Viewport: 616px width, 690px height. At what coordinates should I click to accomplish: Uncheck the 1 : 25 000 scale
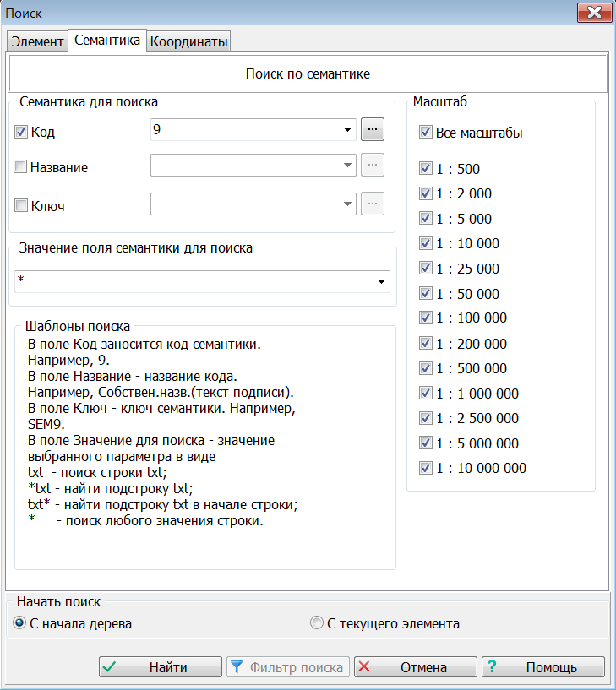pos(426,269)
